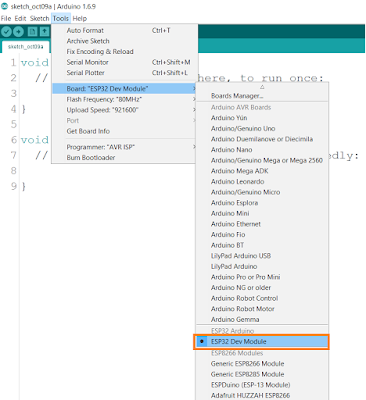Pick Arduino Duemilanove or Diecimila
This screenshot has width=366, height=400.
pos(262,139)
